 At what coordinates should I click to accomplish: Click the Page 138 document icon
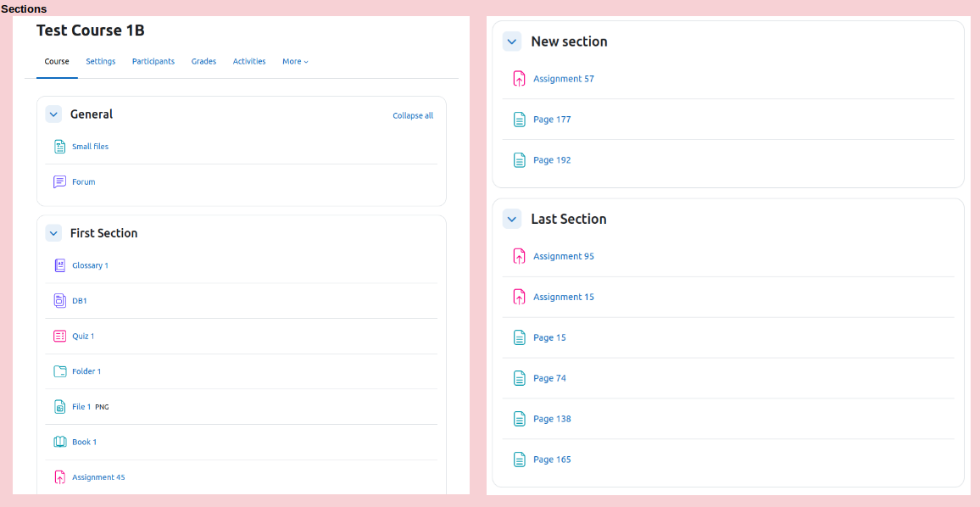(x=520, y=419)
